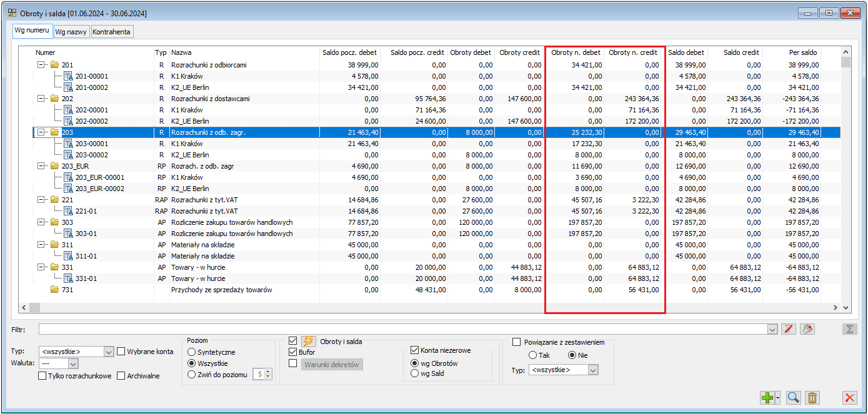Screen dimensions: 868x414
Task: Select Zwiń do poziomu radio button
Action: pos(192,375)
